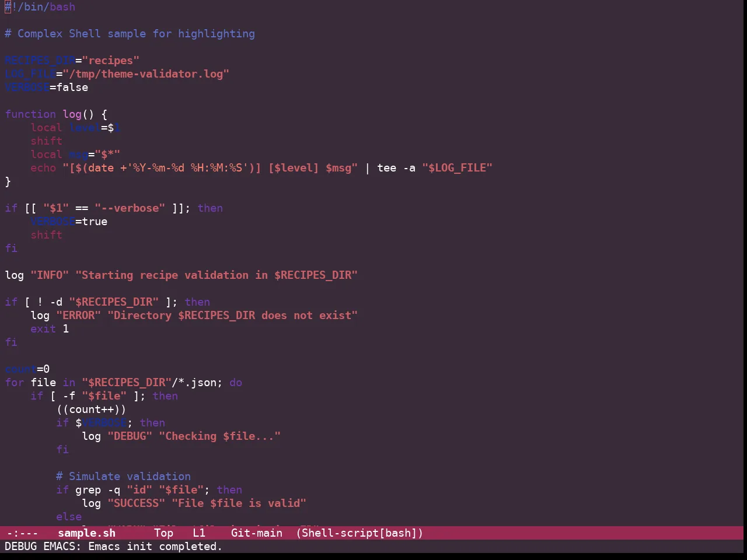Click the '# Complex Shell sample for highlighting' comment
747x560 pixels.
pos(130,34)
